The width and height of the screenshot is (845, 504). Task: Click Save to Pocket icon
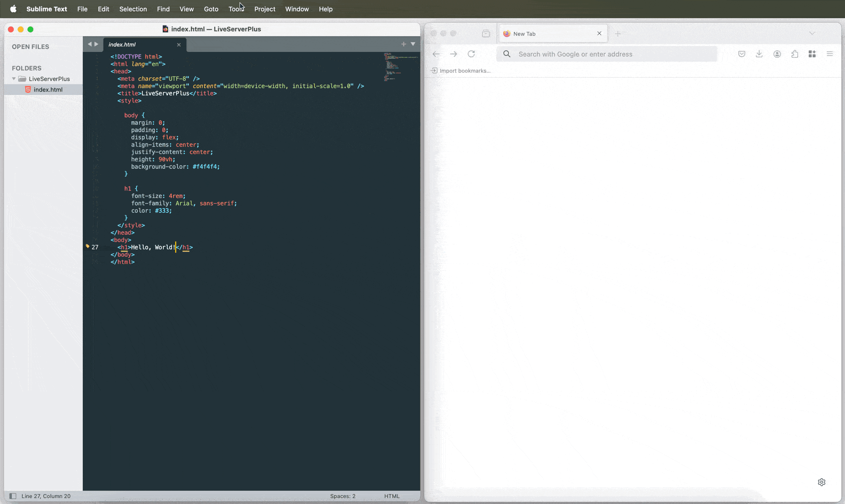pyautogui.click(x=741, y=54)
